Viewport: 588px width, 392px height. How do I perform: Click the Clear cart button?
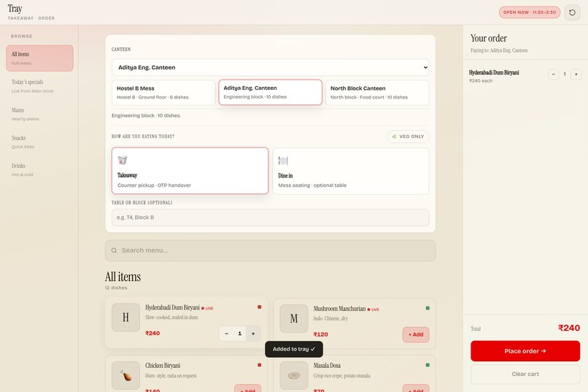point(525,374)
